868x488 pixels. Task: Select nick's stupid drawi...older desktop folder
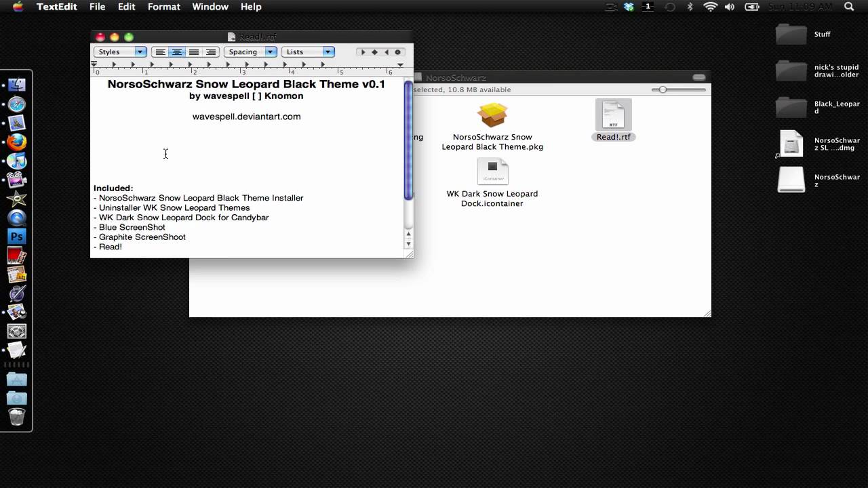point(818,70)
